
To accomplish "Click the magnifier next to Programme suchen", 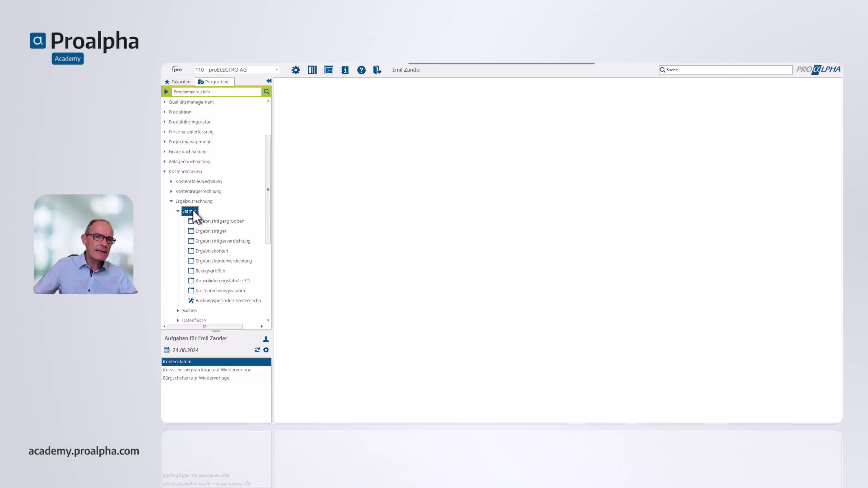I will (267, 91).
